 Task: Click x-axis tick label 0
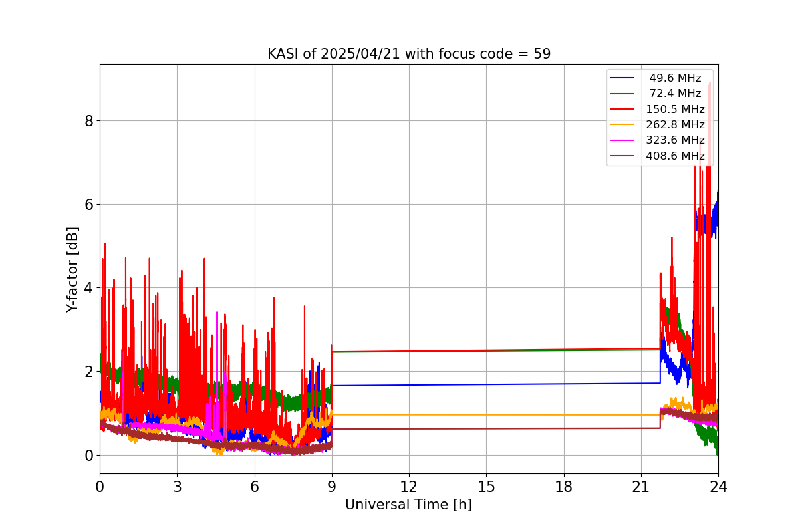pos(100,486)
